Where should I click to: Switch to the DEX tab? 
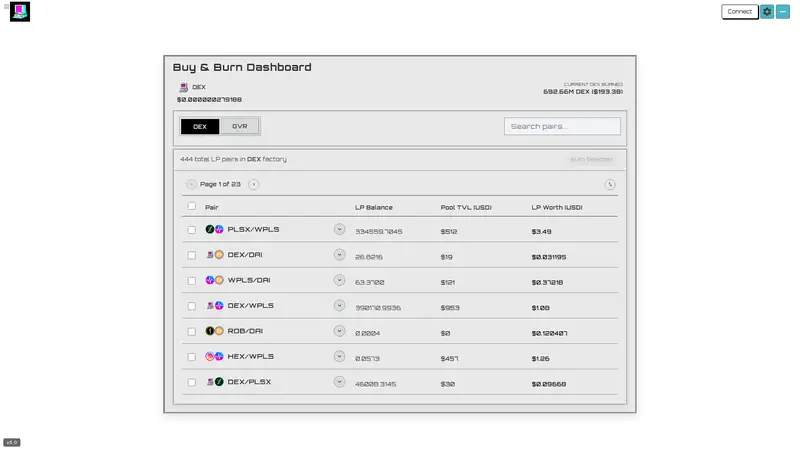click(200, 127)
